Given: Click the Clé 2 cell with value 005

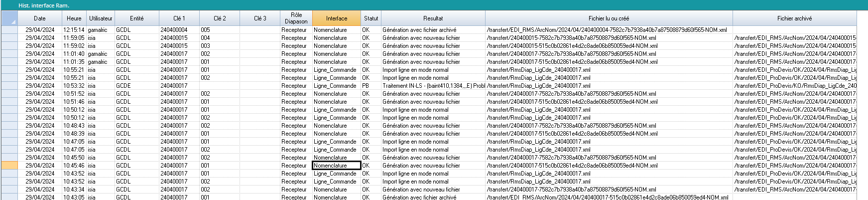Looking at the screenshot, I should coord(206,30).
